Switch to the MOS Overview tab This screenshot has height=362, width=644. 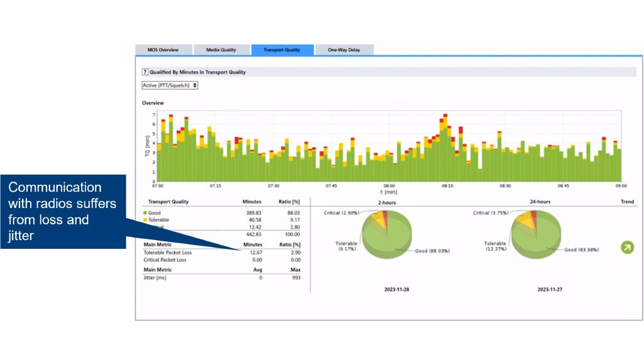[x=163, y=50]
